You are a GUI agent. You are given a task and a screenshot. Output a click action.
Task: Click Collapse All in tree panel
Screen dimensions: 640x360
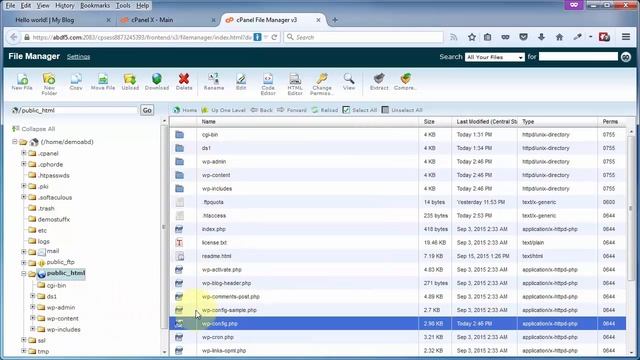click(33, 129)
